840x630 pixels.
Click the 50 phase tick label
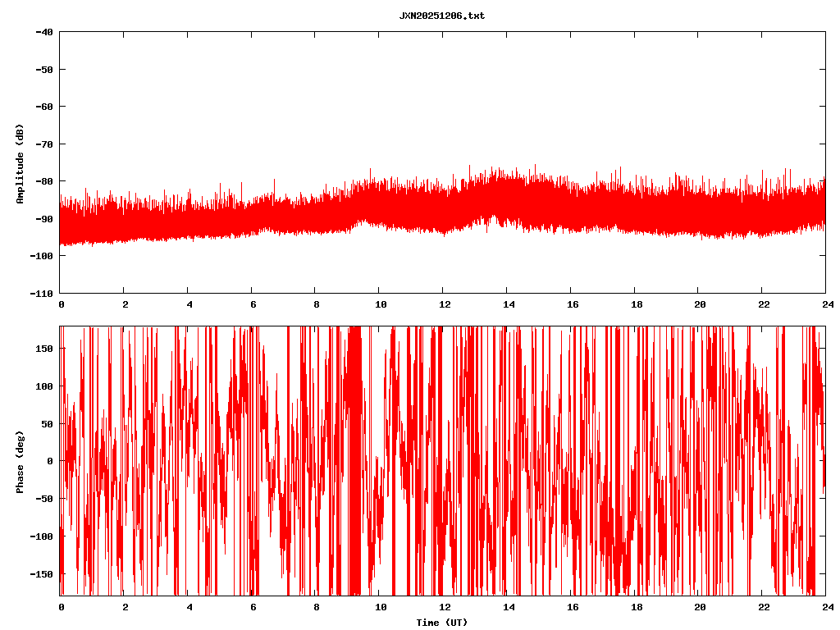coord(47,423)
